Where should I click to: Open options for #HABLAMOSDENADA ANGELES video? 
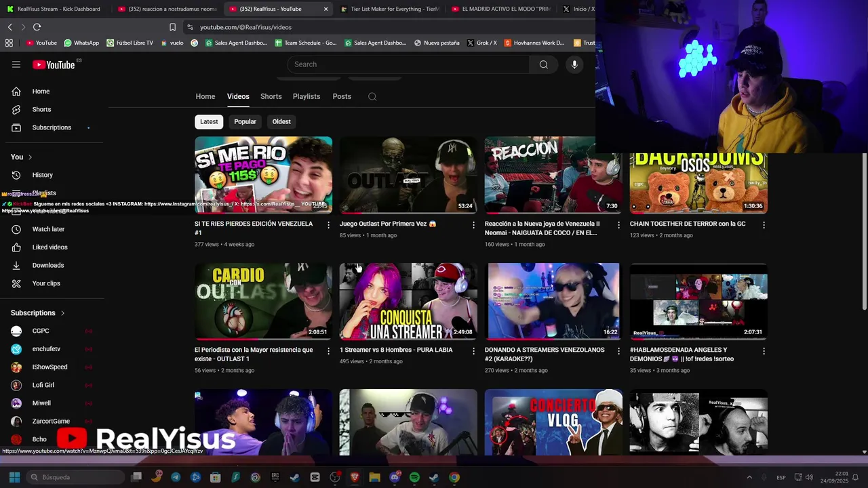tap(764, 351)
